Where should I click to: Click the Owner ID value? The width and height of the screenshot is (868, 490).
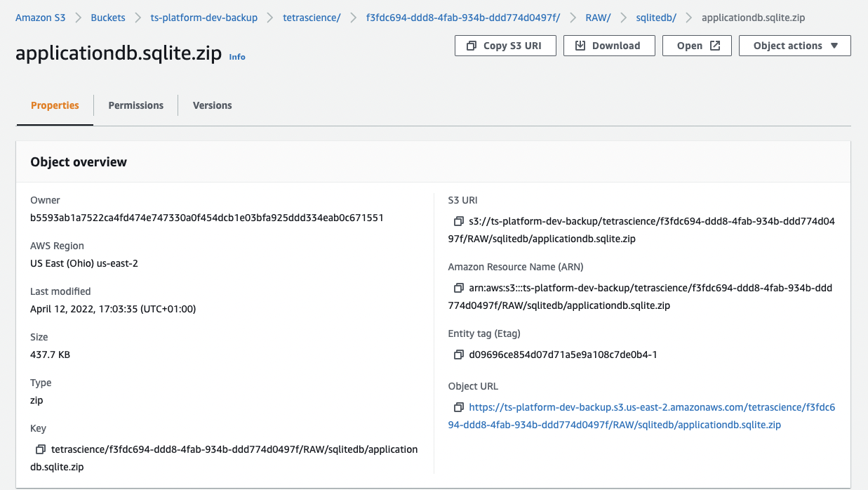(x=207, y=218)
